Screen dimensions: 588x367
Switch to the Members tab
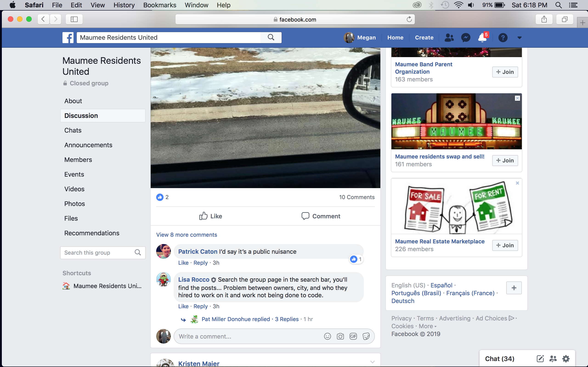[78, 160]
